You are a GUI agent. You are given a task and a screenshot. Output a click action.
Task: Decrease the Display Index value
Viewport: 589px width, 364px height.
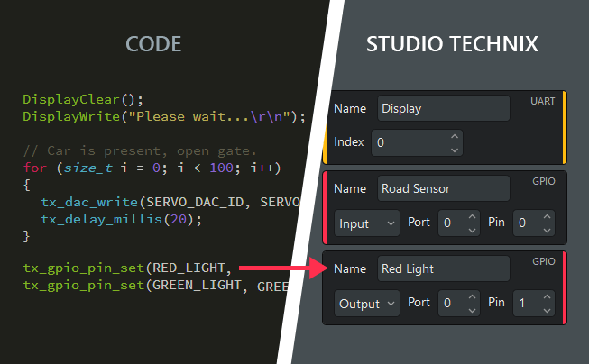tap(455, 150)
